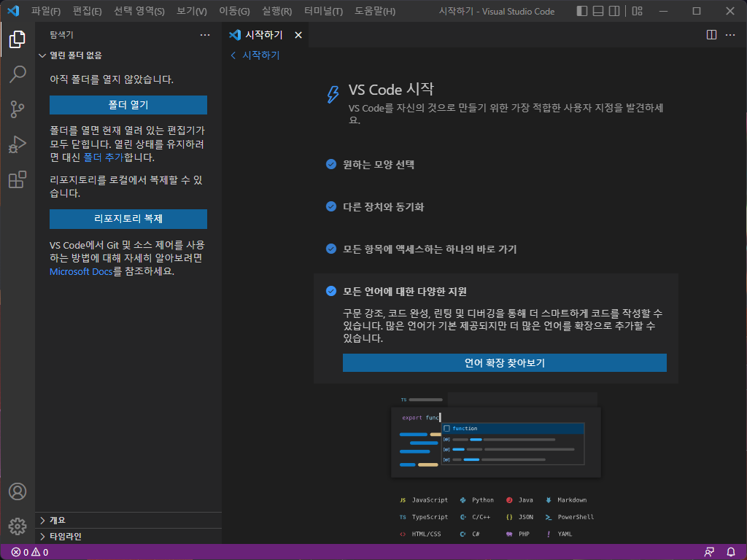The image size is (747, 560).
Task: Open editor more actions ellipsis
Action: (x=729, y=35)
